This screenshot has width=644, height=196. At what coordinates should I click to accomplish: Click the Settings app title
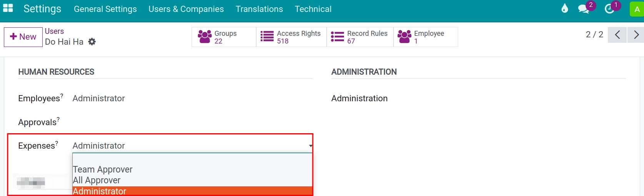click(x=42, y=9)
